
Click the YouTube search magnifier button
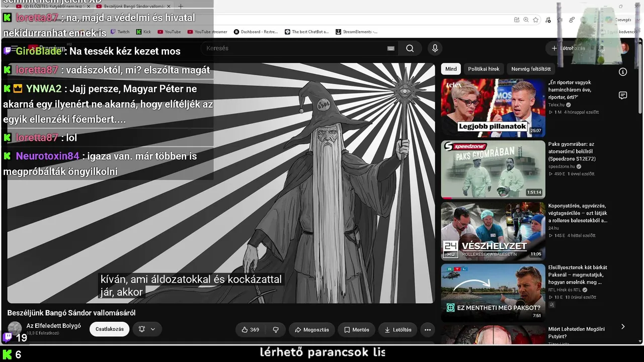tap(410, 48)
